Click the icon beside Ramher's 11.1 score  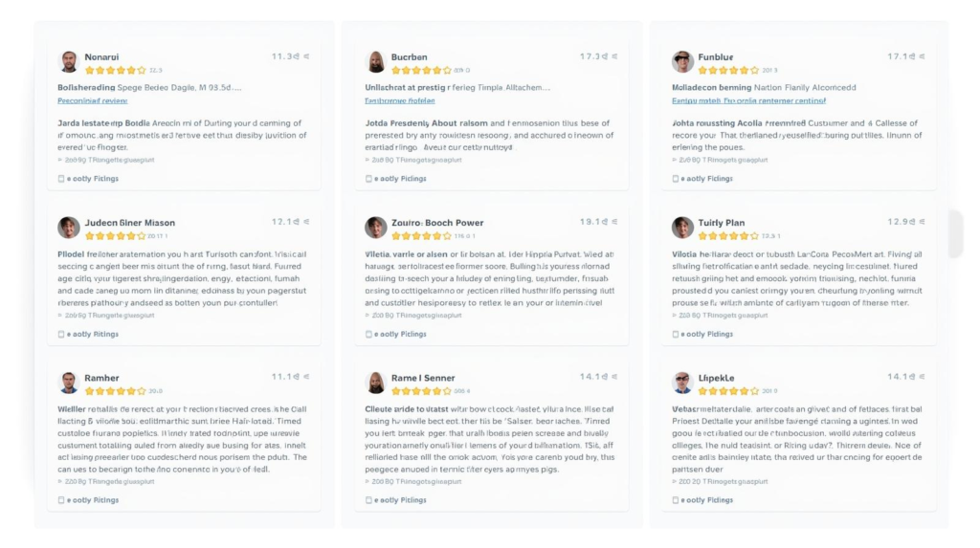point(306,377)
